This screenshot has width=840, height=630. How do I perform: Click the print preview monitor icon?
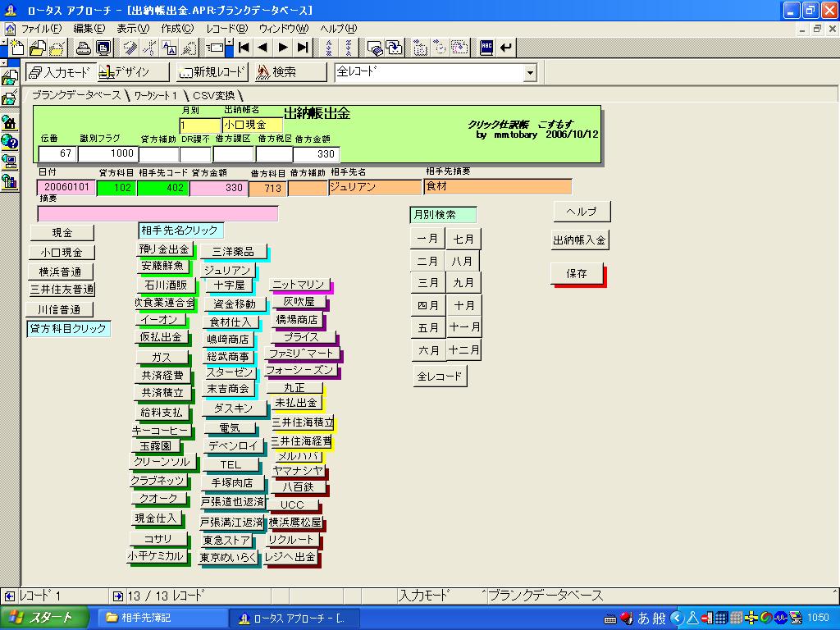[x=103, y=48]
